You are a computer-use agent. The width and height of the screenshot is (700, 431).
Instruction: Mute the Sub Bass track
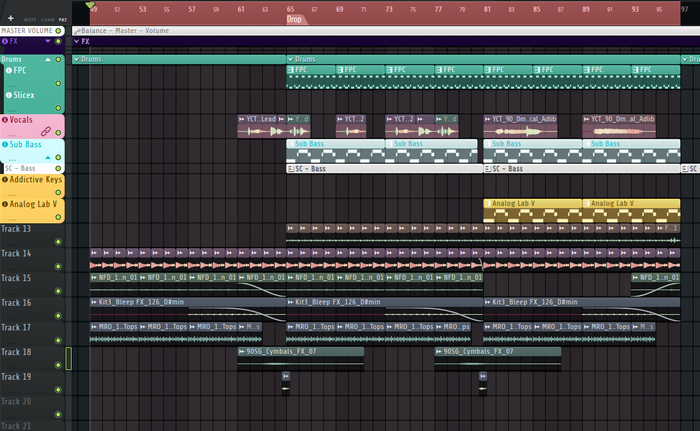click(58, 157)
